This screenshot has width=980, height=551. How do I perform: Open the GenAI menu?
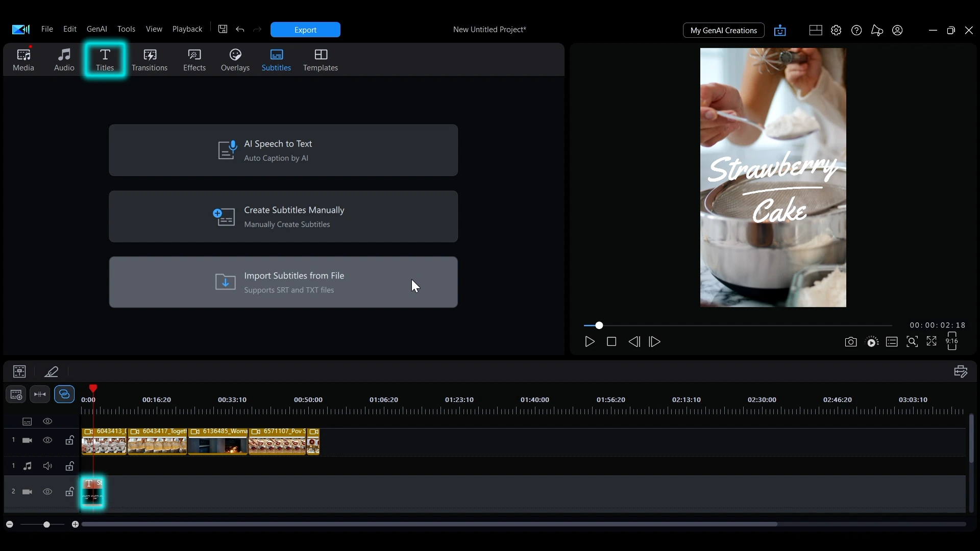pyautogui.click(x=97, y=29)
